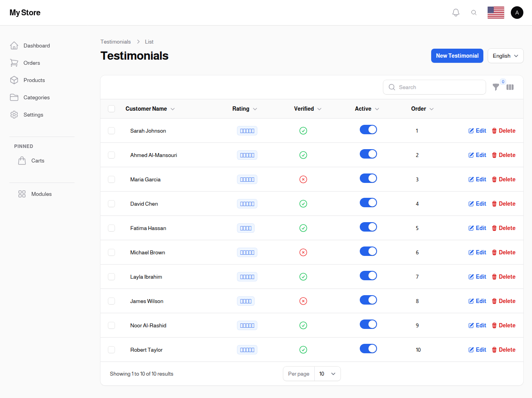Open the per page results dropdown

click(x=327, y=374)
